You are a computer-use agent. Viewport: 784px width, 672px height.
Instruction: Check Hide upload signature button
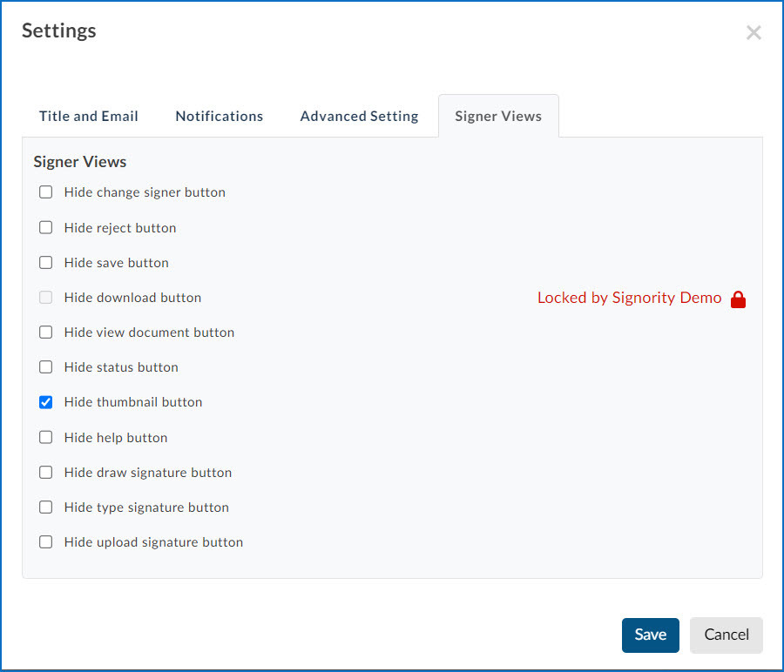point(45,541)
